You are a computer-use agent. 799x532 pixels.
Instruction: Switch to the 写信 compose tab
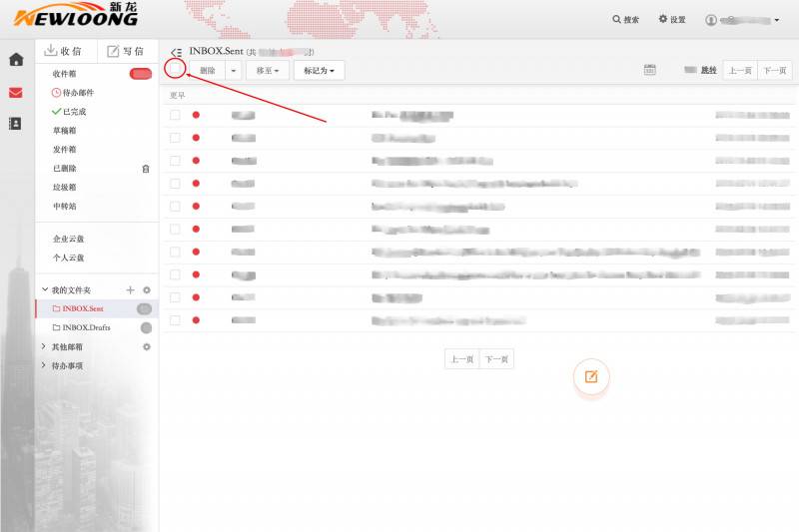[x=127, y=51]
